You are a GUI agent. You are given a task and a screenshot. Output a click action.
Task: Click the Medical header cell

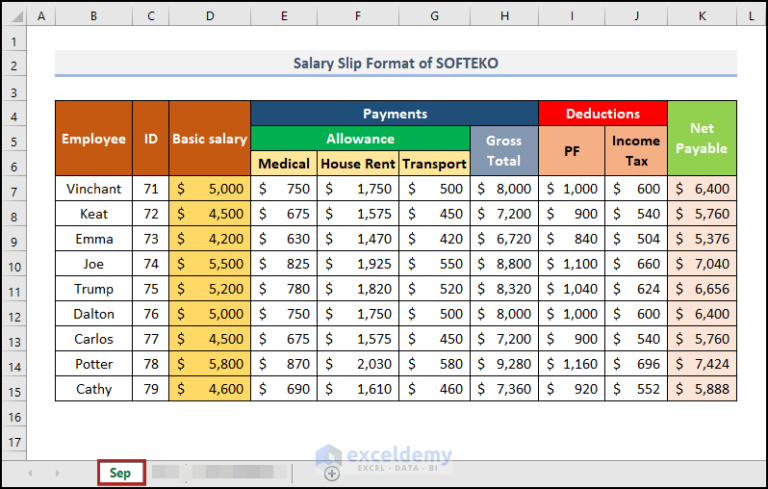[x=284, y=164]
